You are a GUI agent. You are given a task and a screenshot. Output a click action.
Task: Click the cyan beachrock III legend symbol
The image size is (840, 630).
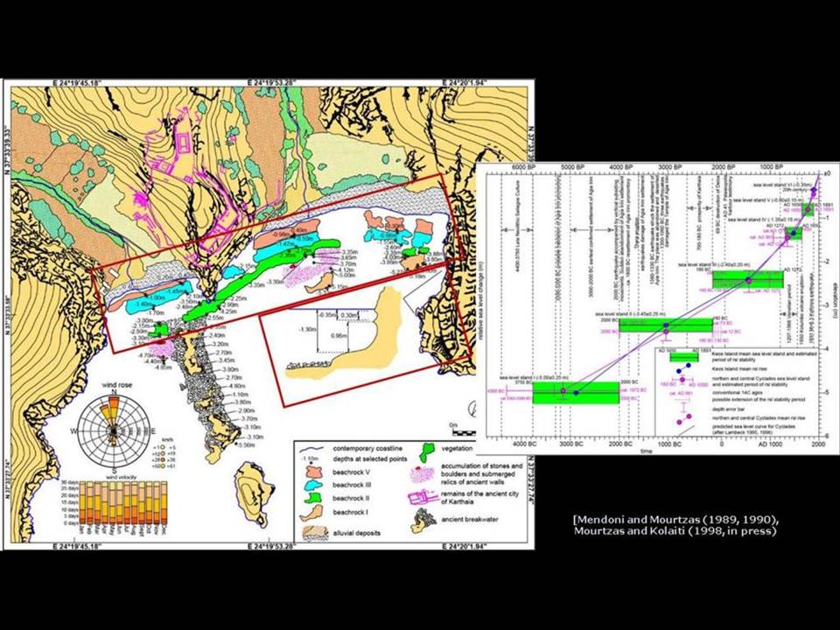[x=314, y=485]
